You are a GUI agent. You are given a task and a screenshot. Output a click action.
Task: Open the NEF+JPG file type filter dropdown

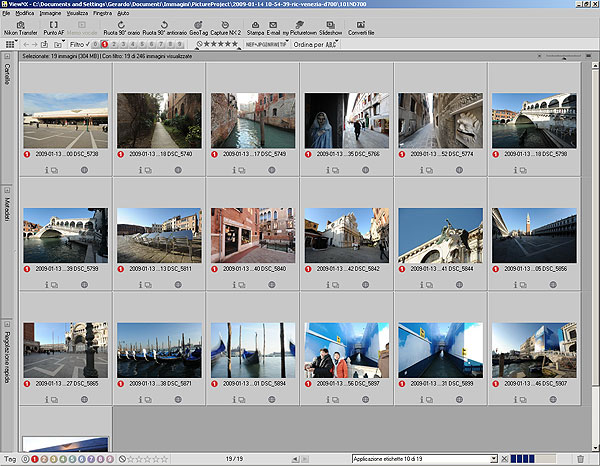click(x=267, y=44)
